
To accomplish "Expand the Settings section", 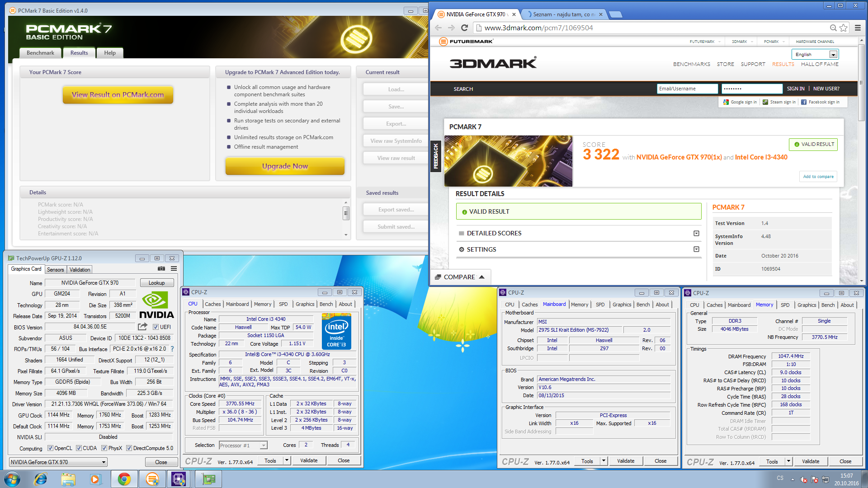I will click(696, 249).
